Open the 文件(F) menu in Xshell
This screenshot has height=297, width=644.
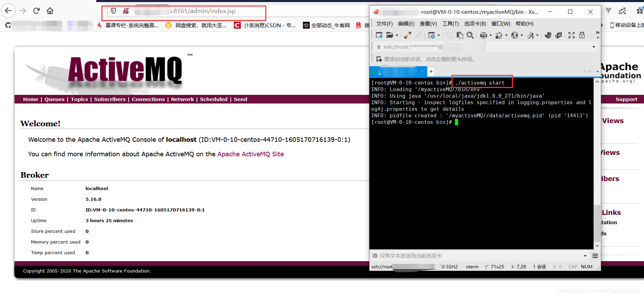coord(384,24)
